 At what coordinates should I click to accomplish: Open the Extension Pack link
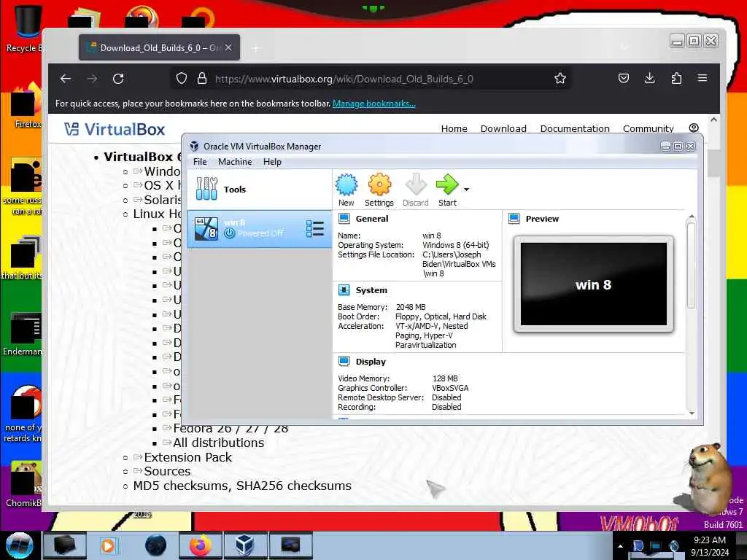[x=187, y=457]
